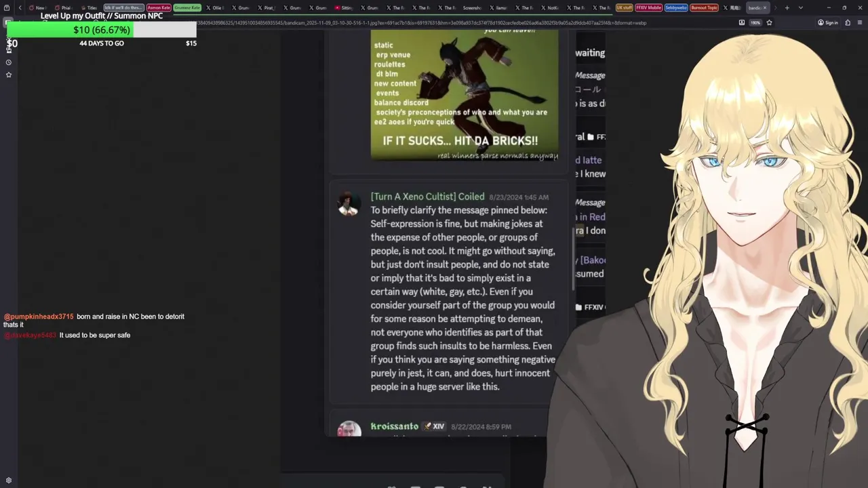Click the $10 (66.67%) donation progress bar

pyautogui.click(x=102, y=30)
